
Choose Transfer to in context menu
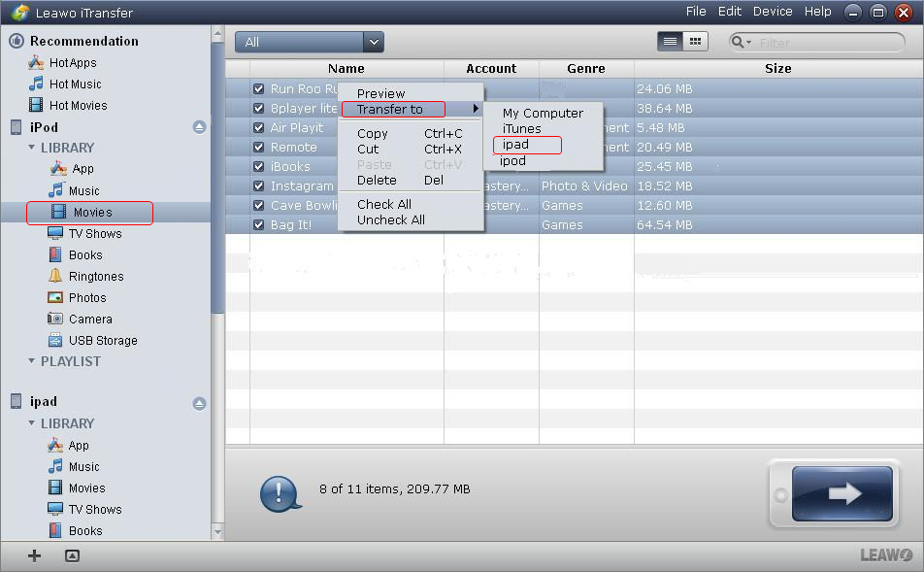(389, 109)
